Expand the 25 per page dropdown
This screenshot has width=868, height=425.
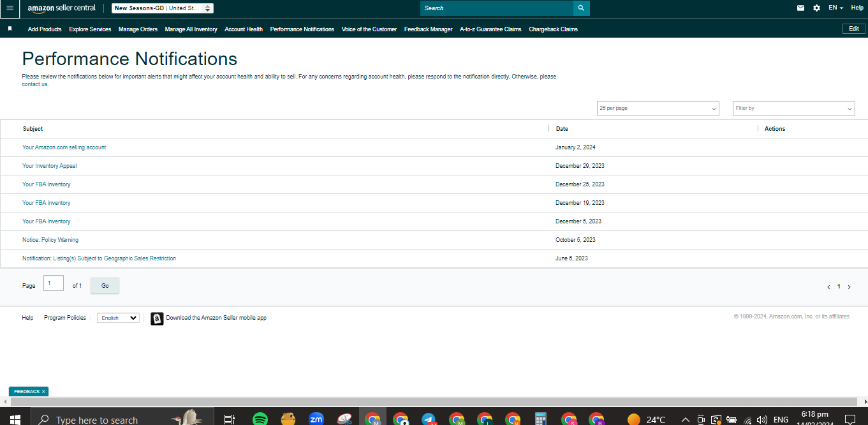tap(658, 108)
